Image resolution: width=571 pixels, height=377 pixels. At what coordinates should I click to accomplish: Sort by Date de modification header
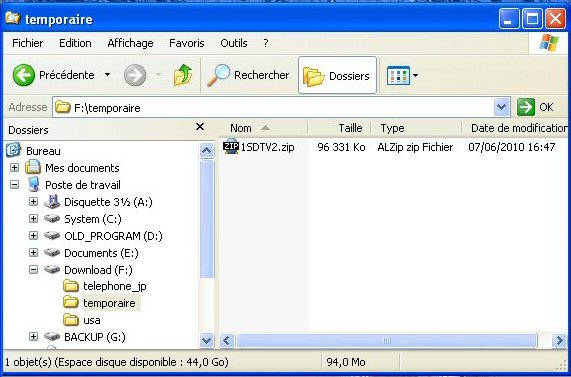point(515,128)
